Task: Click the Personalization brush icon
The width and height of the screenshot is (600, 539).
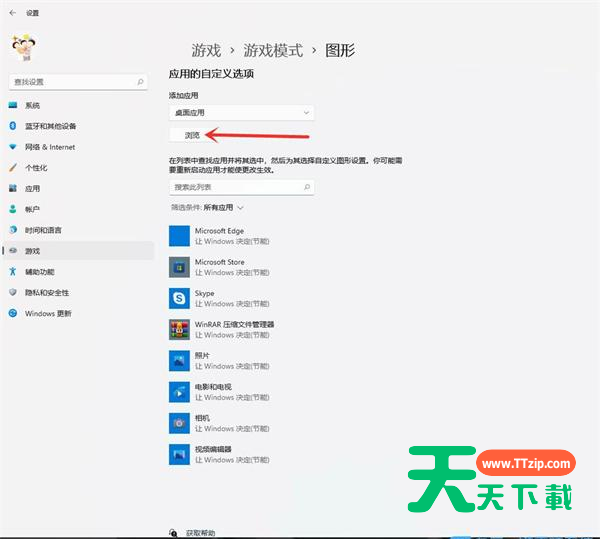Action: [x=13, y=168]
